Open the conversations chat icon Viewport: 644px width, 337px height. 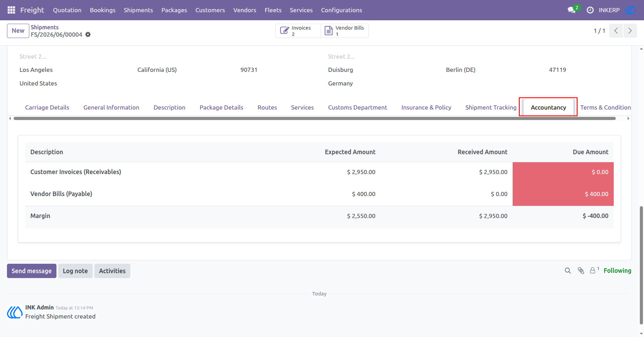click(x=572, y=10)
